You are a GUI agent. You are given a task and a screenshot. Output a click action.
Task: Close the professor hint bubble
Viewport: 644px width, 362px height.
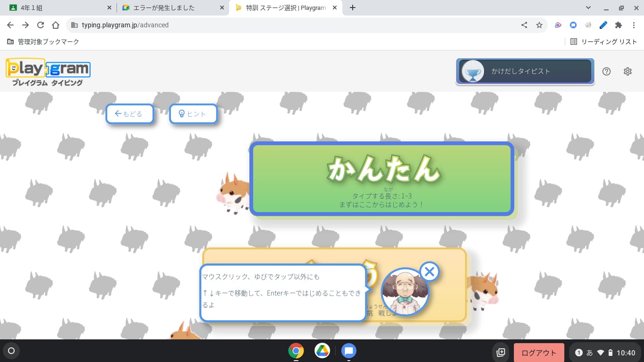pyautogui.click(x=429, y=271)
